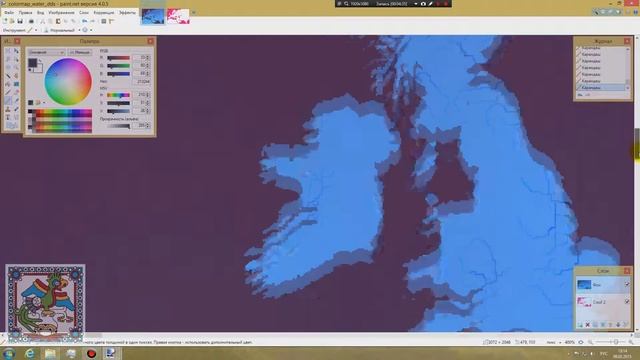Select the Clone Stamp tool
This screenshot has width=640, height=360.
(8, 109)
